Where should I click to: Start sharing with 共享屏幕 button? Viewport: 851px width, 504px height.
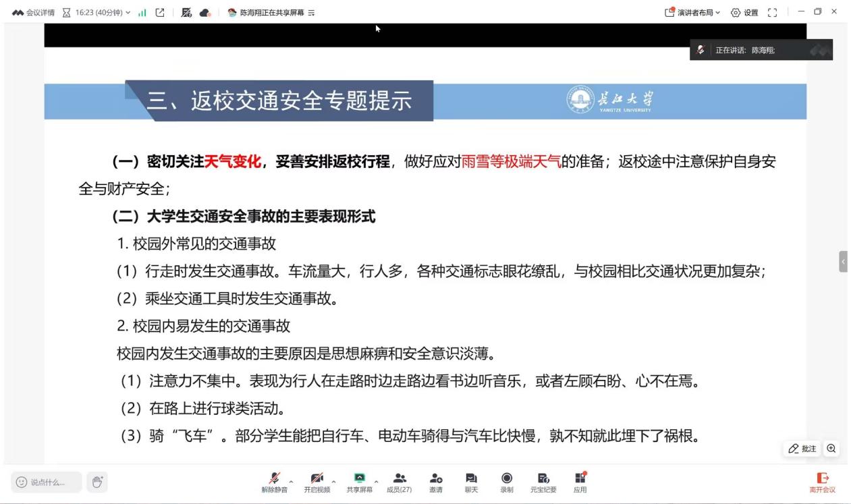[359, 482]
